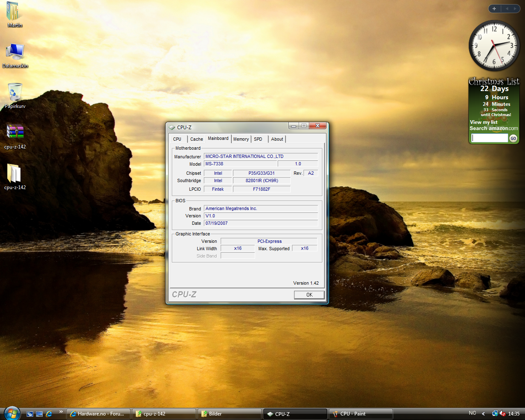Click the NO language indicator
525x420 pixels.
[472, 413]
